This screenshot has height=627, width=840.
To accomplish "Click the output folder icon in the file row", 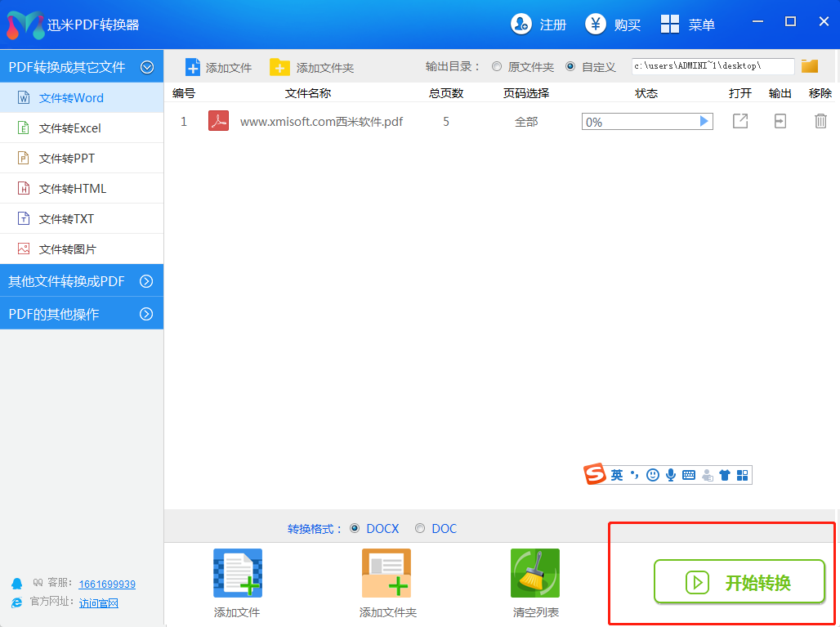I will pos(780,122).
